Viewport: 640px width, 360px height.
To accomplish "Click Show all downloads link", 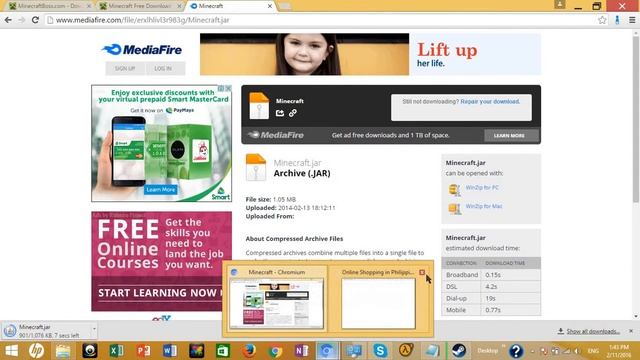I will [x=593, y=331].
